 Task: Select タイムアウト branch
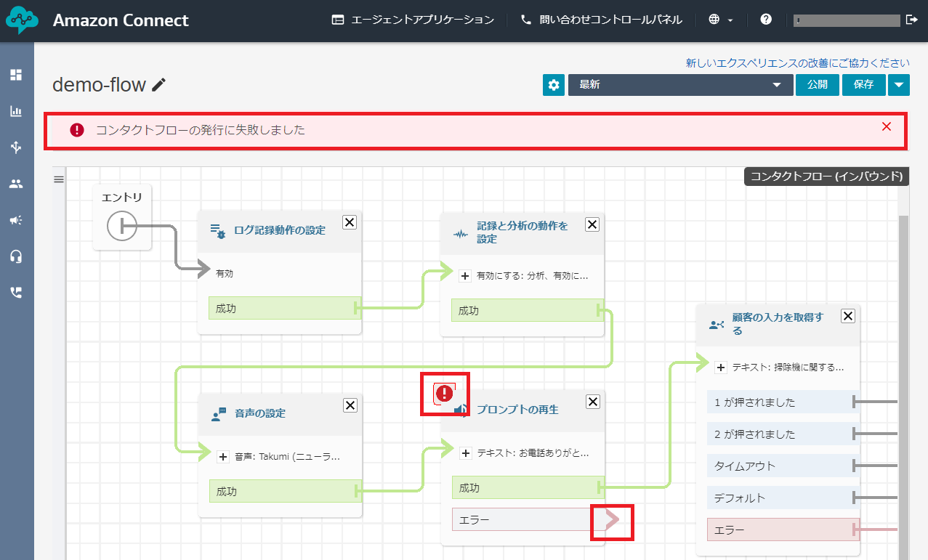(x=783, y=466)
